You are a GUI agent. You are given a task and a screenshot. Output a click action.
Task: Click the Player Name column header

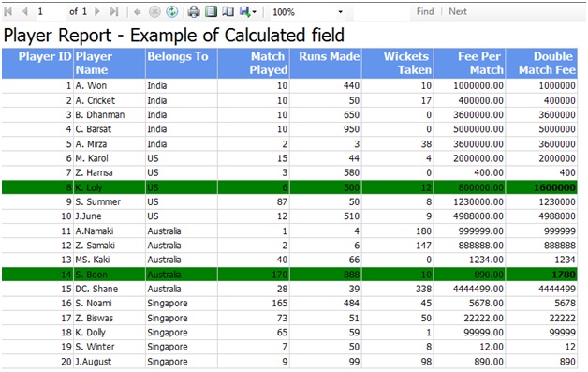click(x=110, y=63)
